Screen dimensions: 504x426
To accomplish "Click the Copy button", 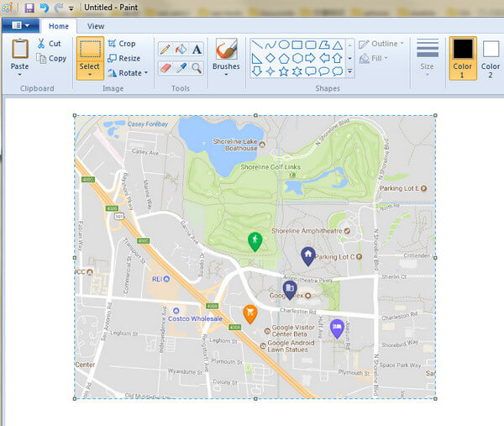I will (x=51, y=59).
